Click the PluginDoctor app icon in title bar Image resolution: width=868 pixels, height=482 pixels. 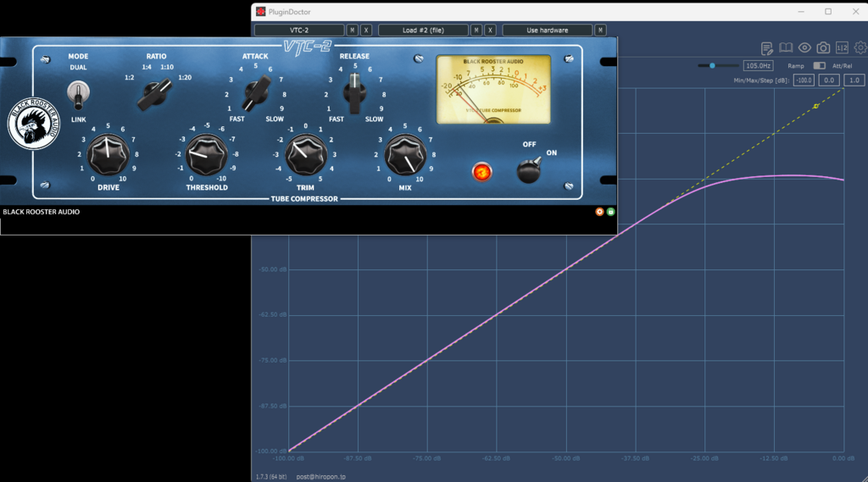(x=260, y=12)
